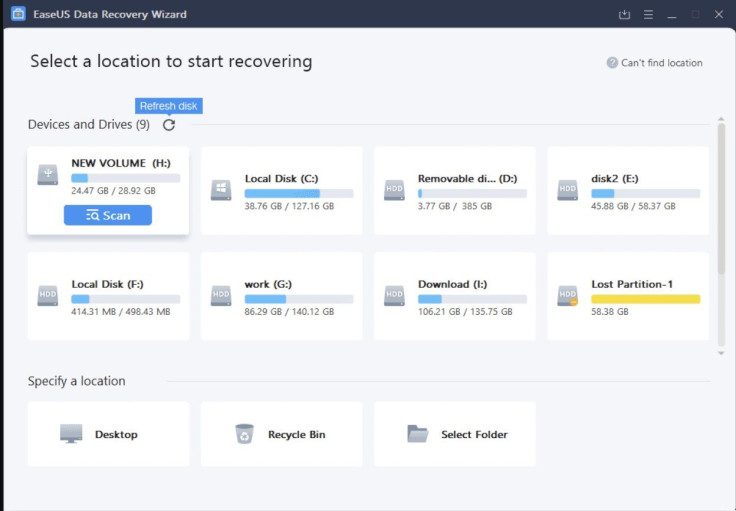The height and width of the screenshot is (511, 736).
Task: Click the help question mark icon
Action: click(612, 62)
